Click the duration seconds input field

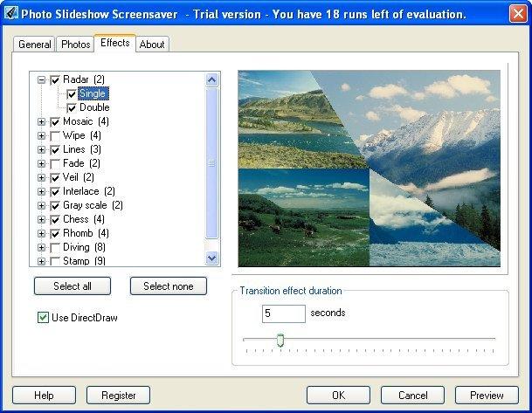click(x=283, y=313)
